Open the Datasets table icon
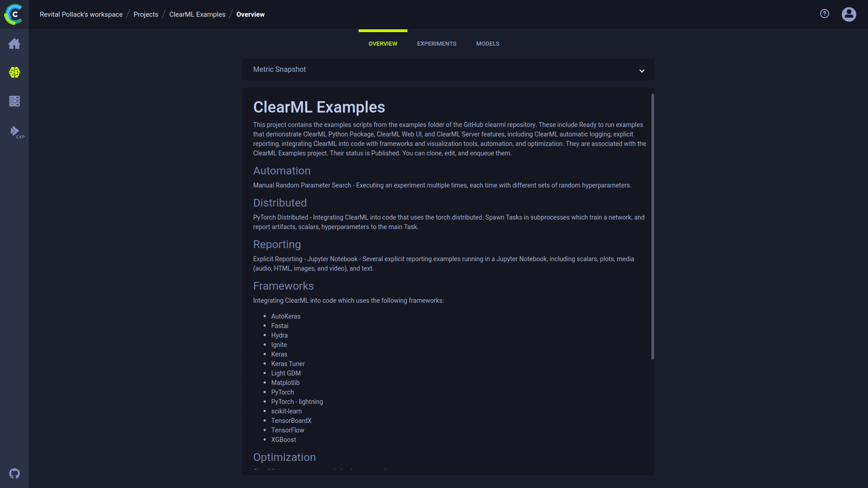This screenshot has height=488, width=868. pyautogui.click(x=14, y=101)
